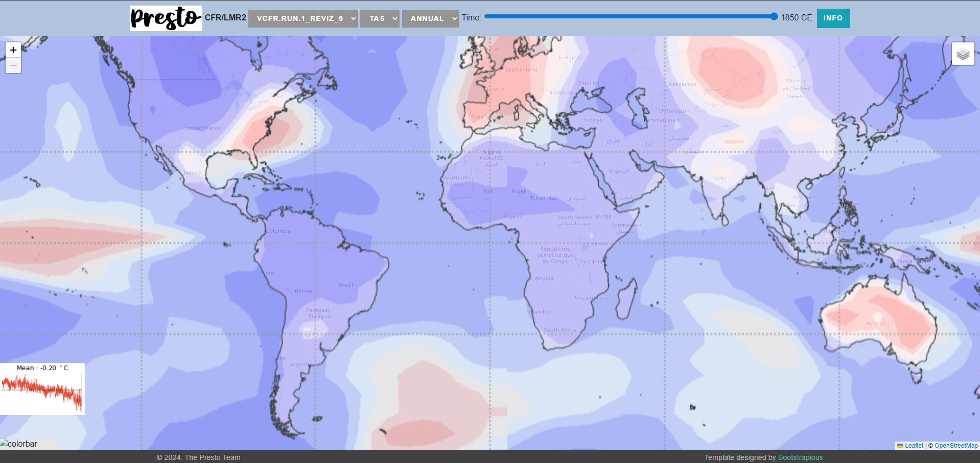Image resolution: width=980 pixels, height=463 pixels.
Task: Click the India label on the map
Action: [719, 179]
